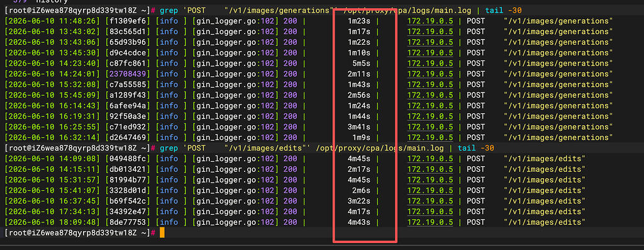Click the POST method in the 34392e47 row

coord(475,212)
